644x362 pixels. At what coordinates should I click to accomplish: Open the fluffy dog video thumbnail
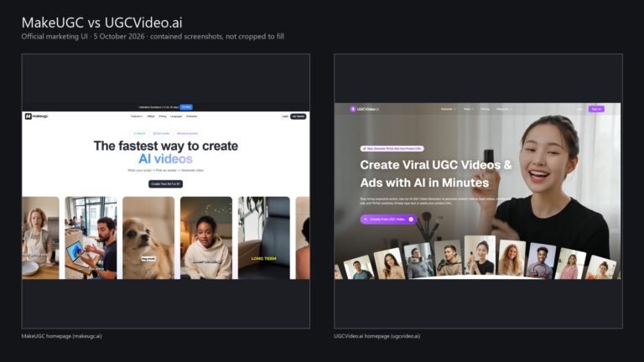tap(148, 238)
